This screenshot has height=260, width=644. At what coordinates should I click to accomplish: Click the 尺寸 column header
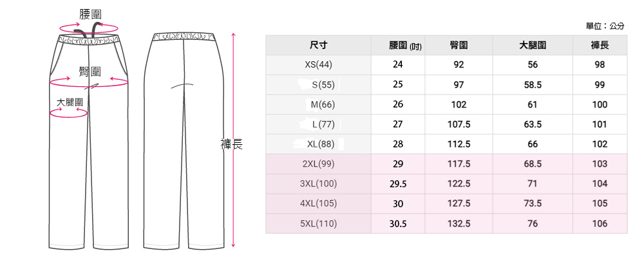318,45
